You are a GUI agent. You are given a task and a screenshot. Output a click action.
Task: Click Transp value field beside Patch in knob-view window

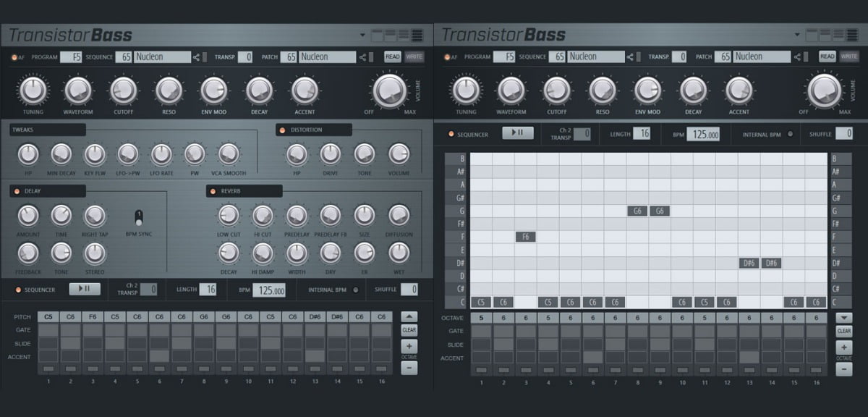245,57
